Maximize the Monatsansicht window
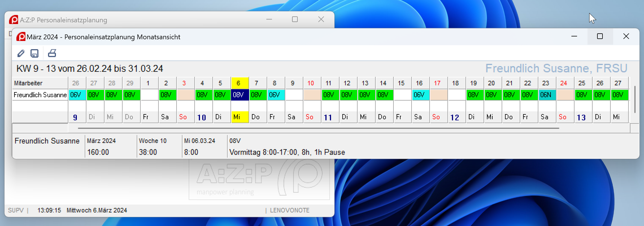The image size is (644, 226). pos(600,36)
